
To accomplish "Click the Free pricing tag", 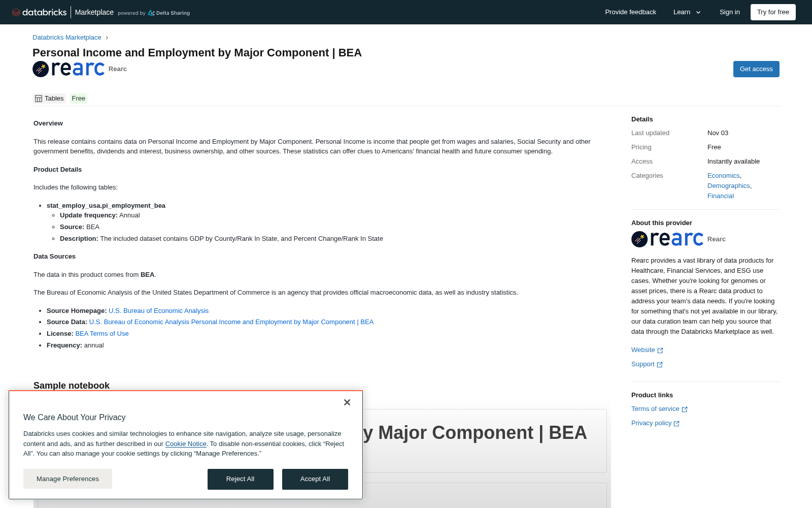I will pyautogui.click(x=79, y=99).
